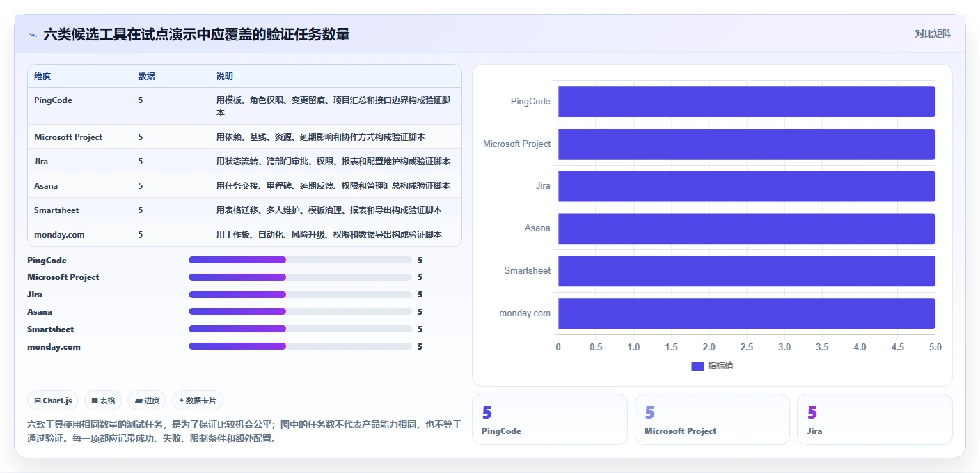This screenshot has width=980, height=473.
Task: Click description 用依赖、基线、资源
Action: [x=321, y=137]
